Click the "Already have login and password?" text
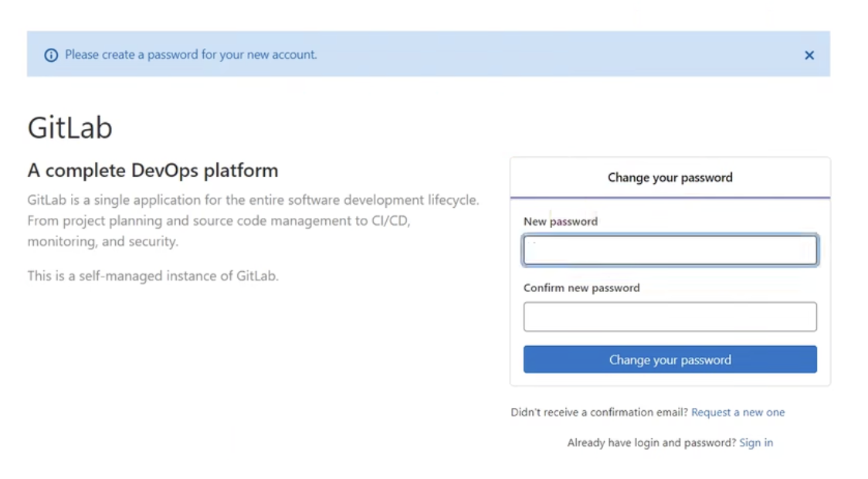The image size is (868, 479). (x=651, y=443)
